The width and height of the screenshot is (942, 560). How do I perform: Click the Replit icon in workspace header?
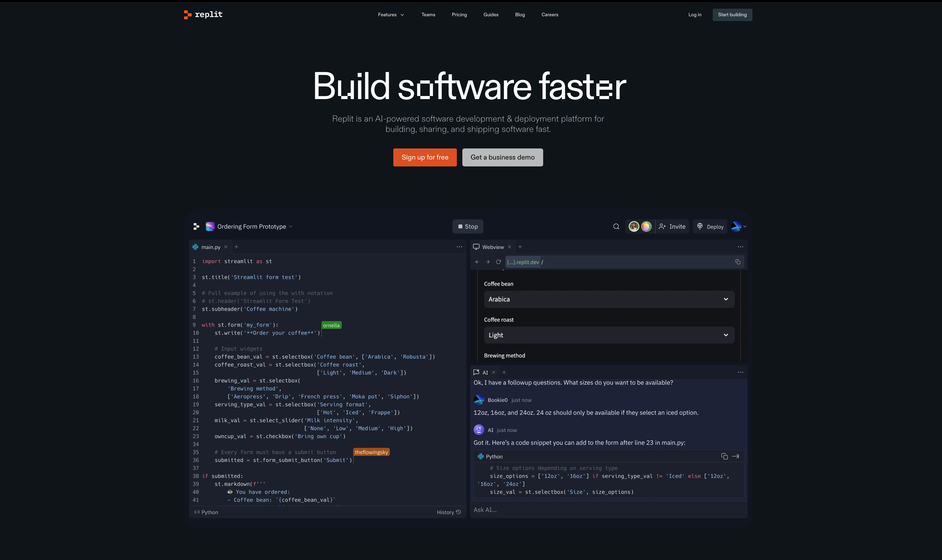(x=196, y=226)
